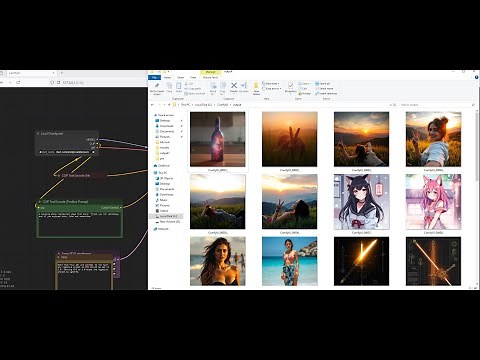This screenshot has height=360, width=480.
Task: Select the woman selfie sunset thumbnail
Action: tap(433, 139)
